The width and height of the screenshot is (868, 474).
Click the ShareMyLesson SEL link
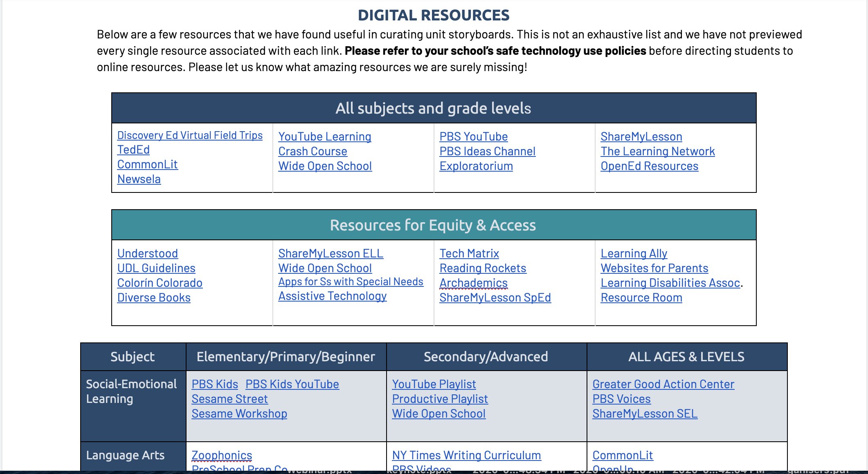645,414
